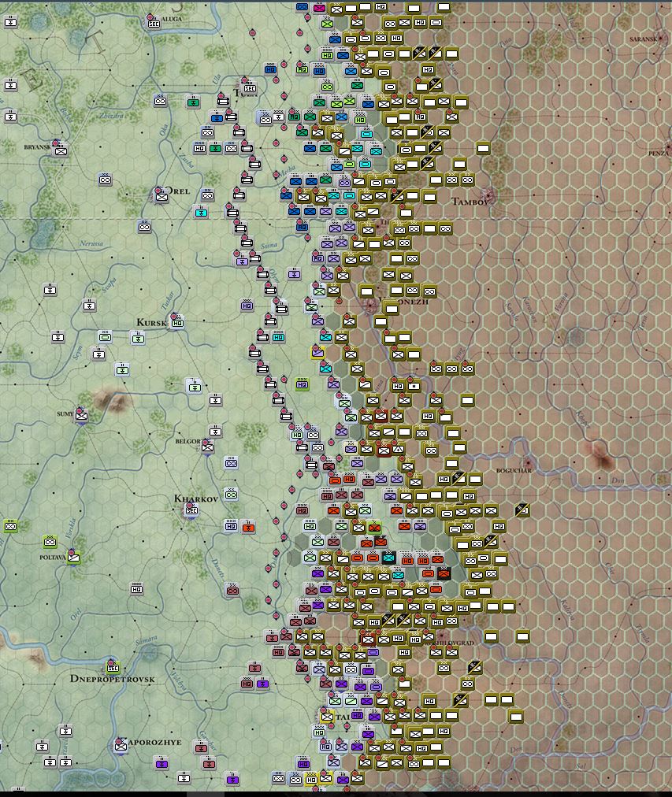Select the HQ counter on Kursk
Screen dimensions: 672x797
point(177,323)
